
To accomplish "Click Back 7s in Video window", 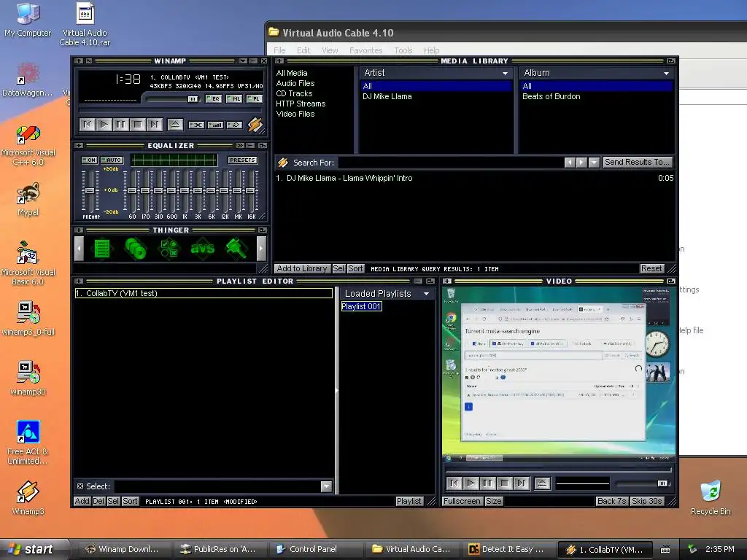I will [612, 502].
